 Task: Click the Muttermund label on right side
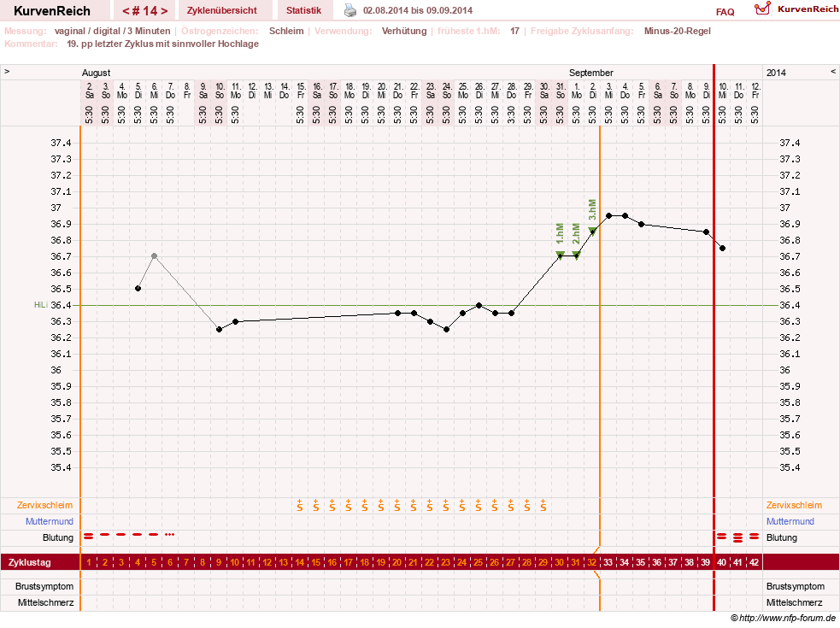790,521
